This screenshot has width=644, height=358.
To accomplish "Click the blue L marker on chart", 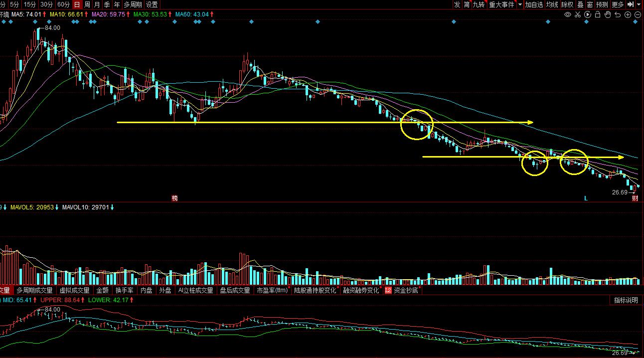I will [x=586, y=198].
